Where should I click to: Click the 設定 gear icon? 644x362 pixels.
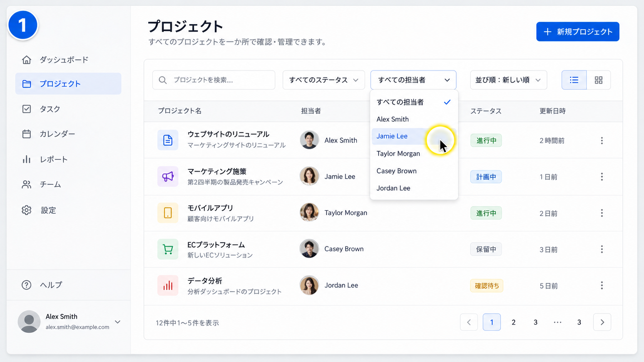click(27, 210)
